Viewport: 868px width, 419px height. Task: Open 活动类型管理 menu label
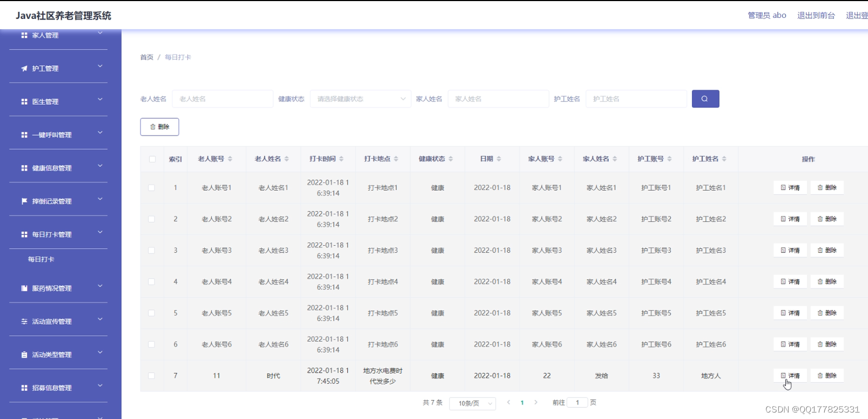tap(52, 355)
